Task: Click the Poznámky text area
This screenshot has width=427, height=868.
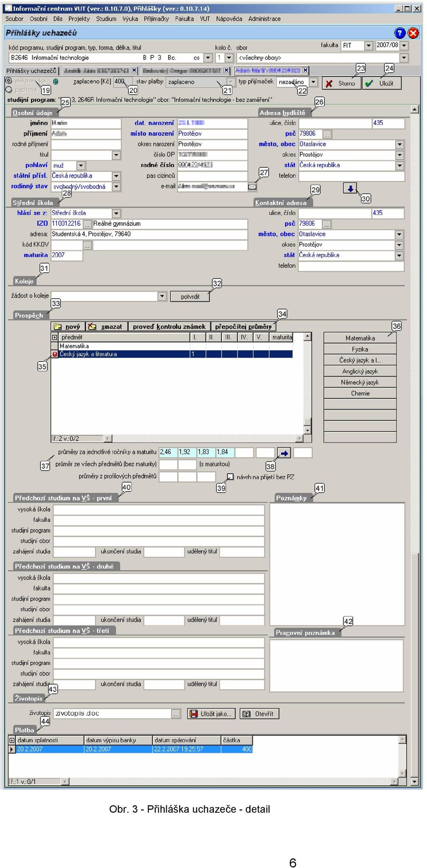Action: 337,564
